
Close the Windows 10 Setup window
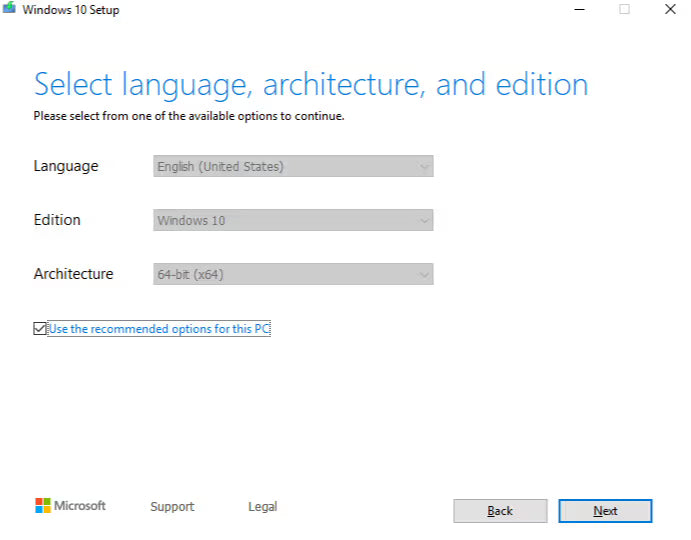tap(670, 9)
